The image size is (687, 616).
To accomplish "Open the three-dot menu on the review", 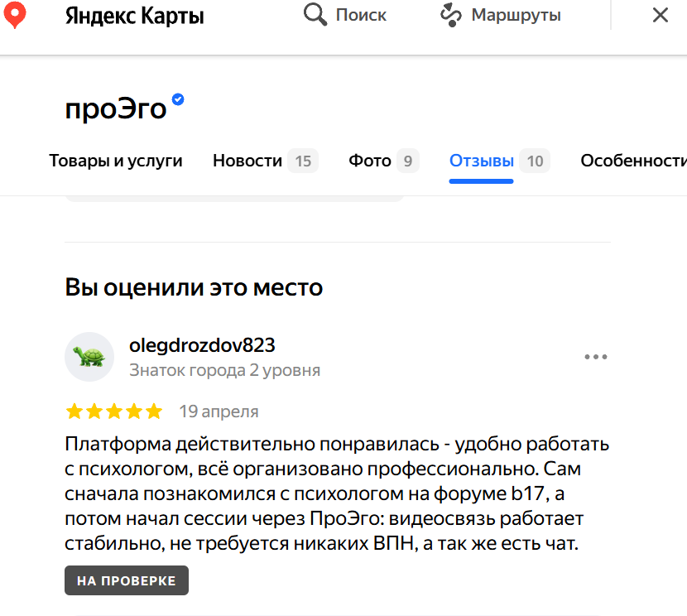I will point(595,356).
